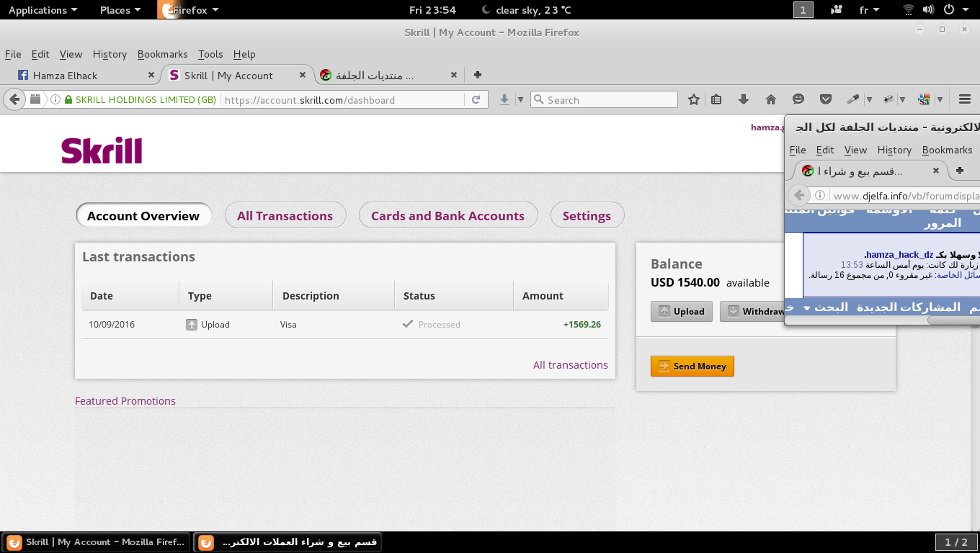
Task: Go back in the Skrill Firefox window
Action: 14,99
